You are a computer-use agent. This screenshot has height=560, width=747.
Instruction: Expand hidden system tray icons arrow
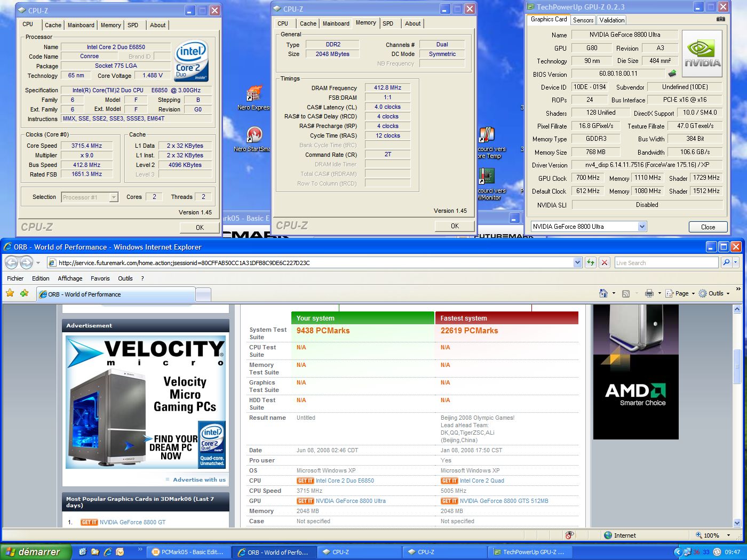point(678,552)
